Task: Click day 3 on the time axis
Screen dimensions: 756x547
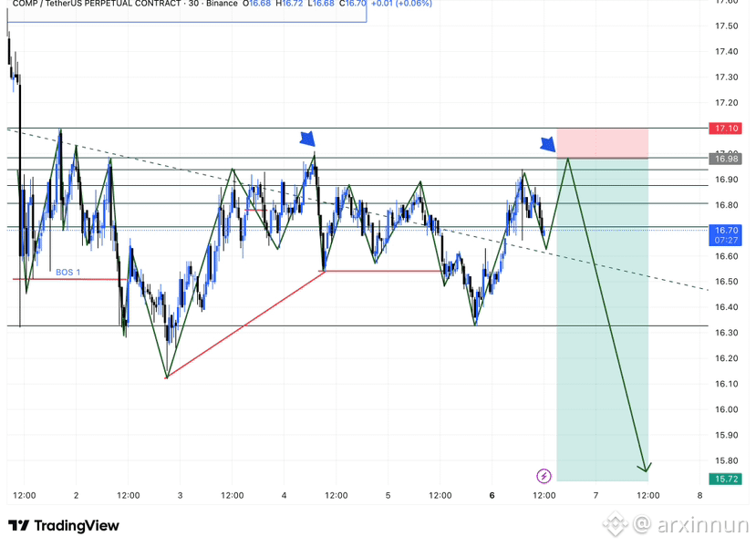Action: 180,495
